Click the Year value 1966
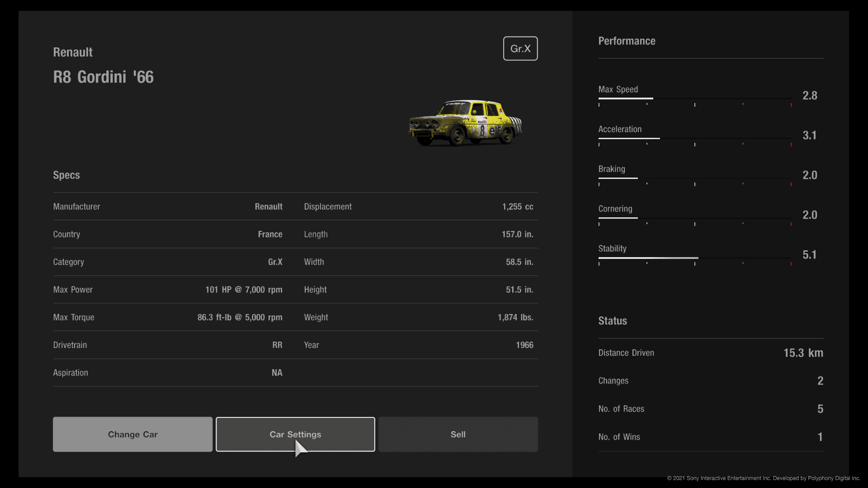This screenshot has width=868, height=488. [524, 345]
